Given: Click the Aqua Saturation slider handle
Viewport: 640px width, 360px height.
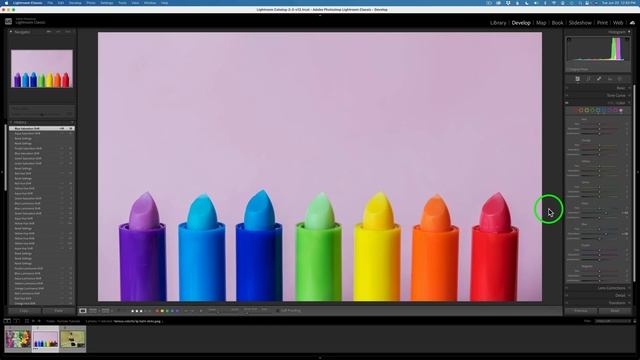Looking at the screenshot, I should pos(606,213).
